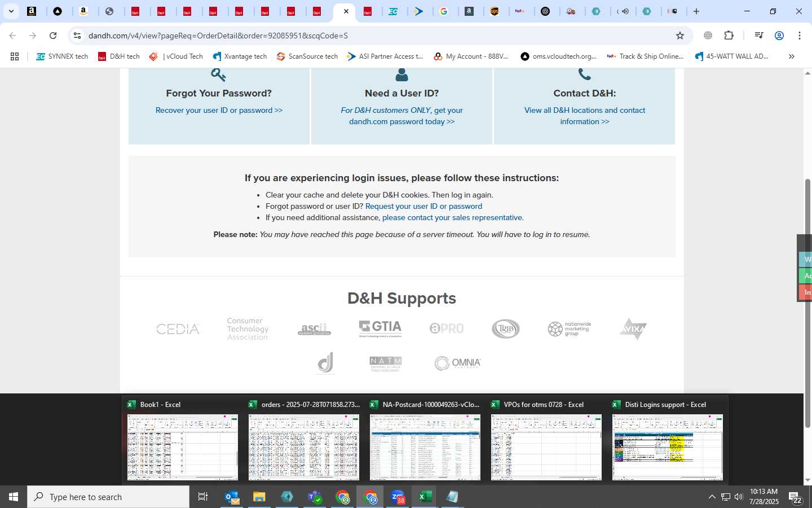Switch to the UPS browser tab
Viewport: 812px width, 508px height.
coord(495,11)
